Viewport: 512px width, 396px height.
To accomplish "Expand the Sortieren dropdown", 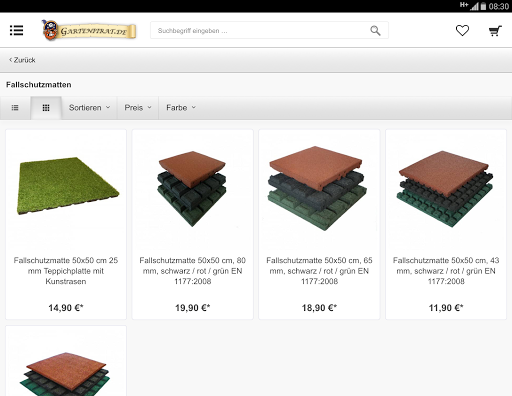I will point(89,108).
